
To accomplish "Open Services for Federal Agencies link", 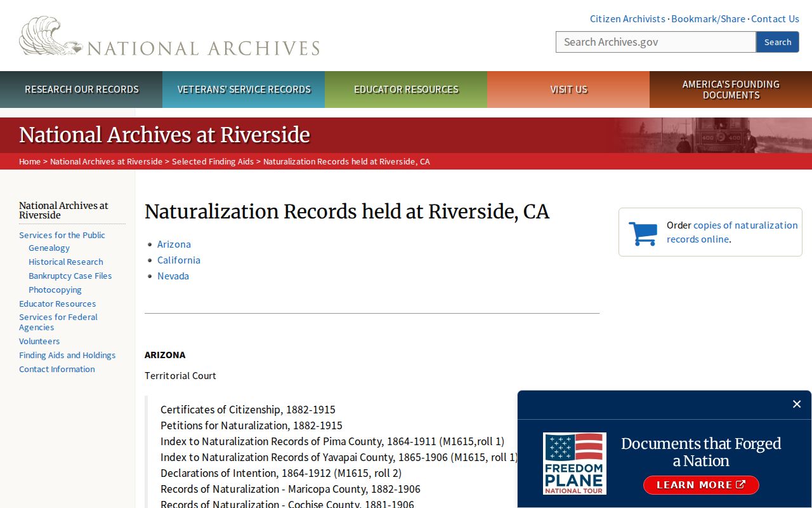I will [58, 323].
